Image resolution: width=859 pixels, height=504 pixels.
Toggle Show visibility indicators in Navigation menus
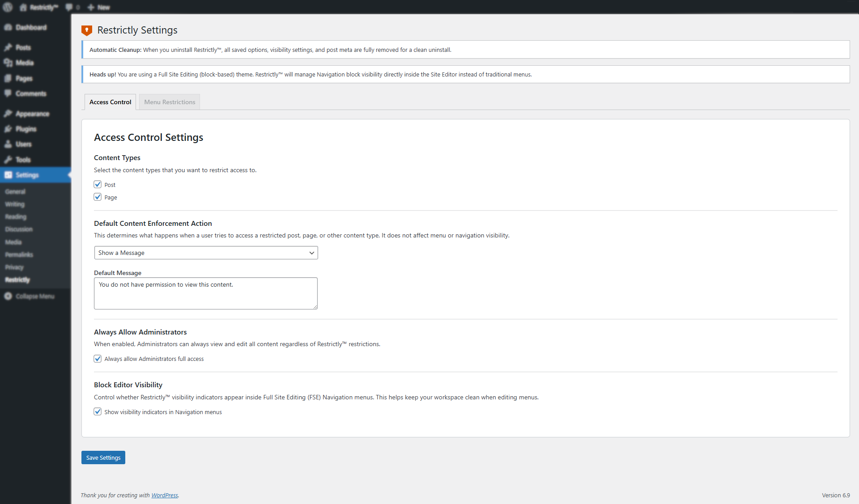point(98,411)
